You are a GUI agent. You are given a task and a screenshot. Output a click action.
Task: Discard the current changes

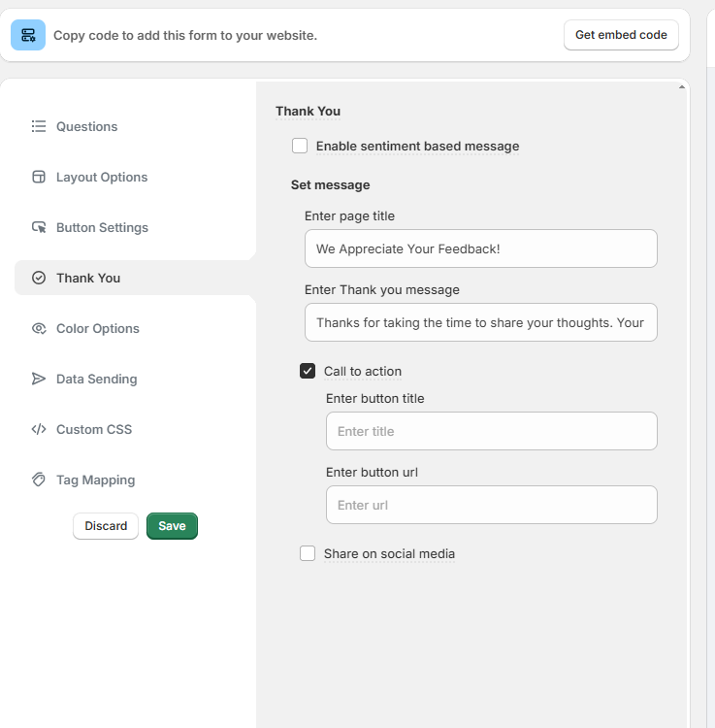[x=106, y=526]
